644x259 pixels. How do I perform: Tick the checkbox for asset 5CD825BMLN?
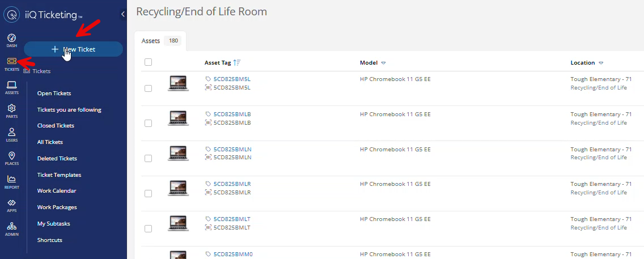click(x=149, y=159)
